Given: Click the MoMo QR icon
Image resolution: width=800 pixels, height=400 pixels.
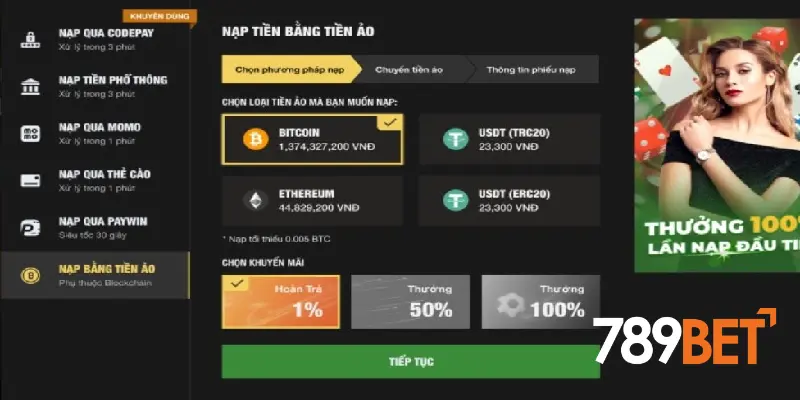Looking at the screenshot, I should click(x=30, y=133).
